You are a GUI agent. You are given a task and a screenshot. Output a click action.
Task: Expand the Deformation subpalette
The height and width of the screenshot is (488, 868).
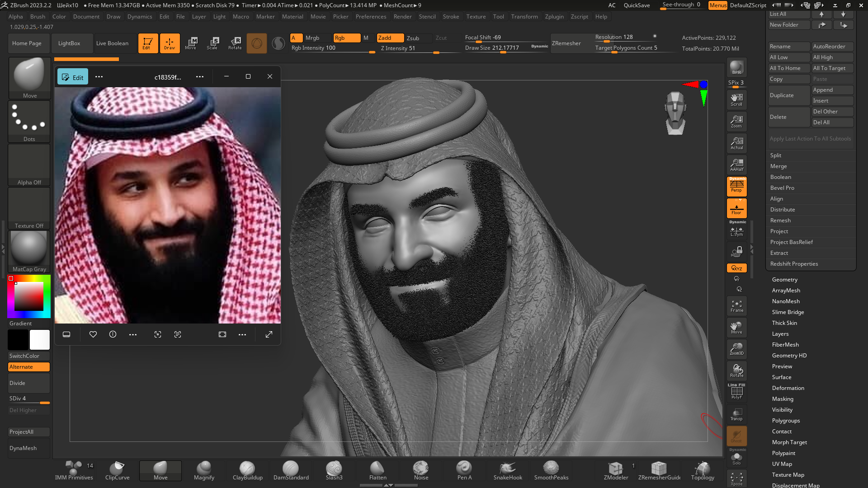tap(788, 388)
